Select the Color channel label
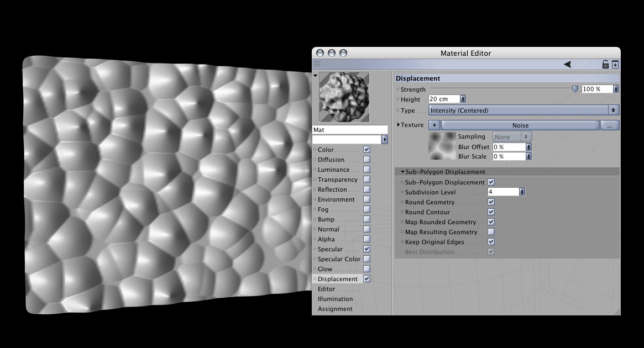 coord(326,150)
